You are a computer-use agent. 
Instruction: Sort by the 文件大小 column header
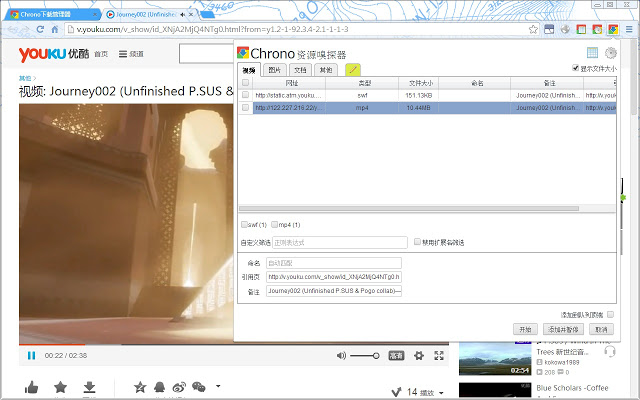(x=418, y=83)
